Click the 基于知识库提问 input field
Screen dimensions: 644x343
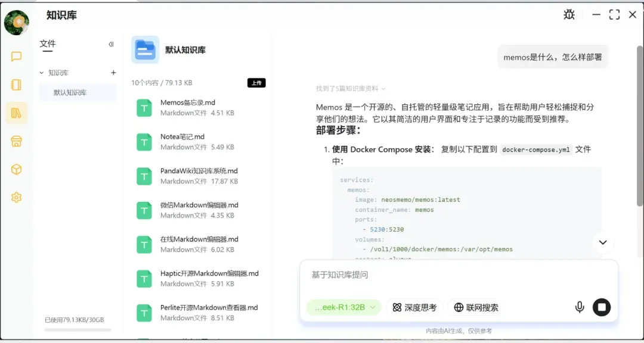coord(459,275)
